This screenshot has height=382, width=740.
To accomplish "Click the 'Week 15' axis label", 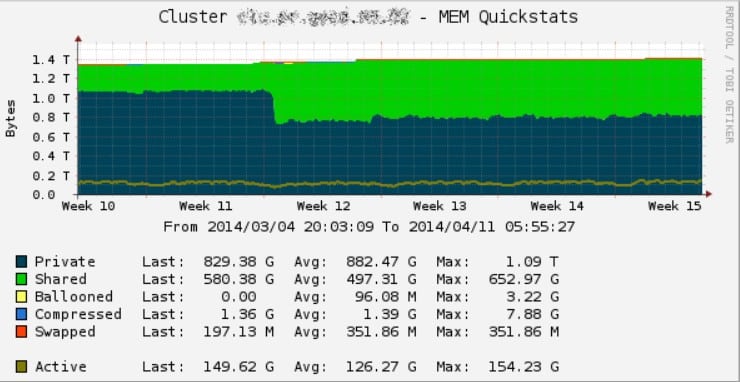I will pos(674,206).
